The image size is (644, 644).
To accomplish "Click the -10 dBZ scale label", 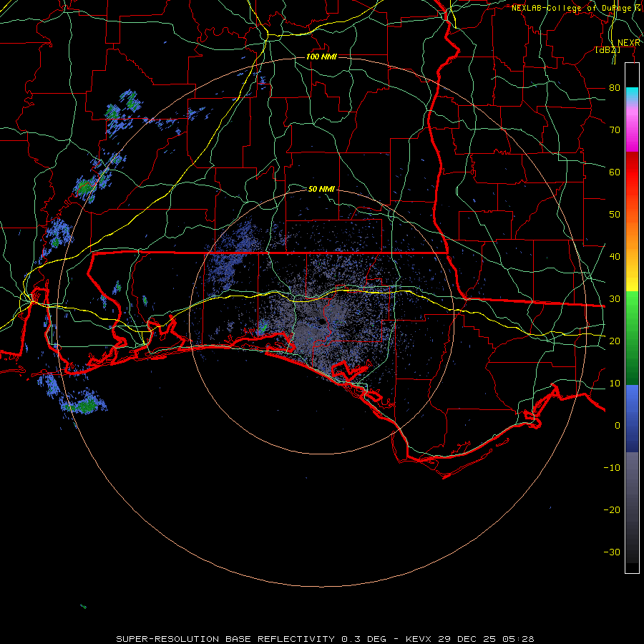I will coord(612,468).
